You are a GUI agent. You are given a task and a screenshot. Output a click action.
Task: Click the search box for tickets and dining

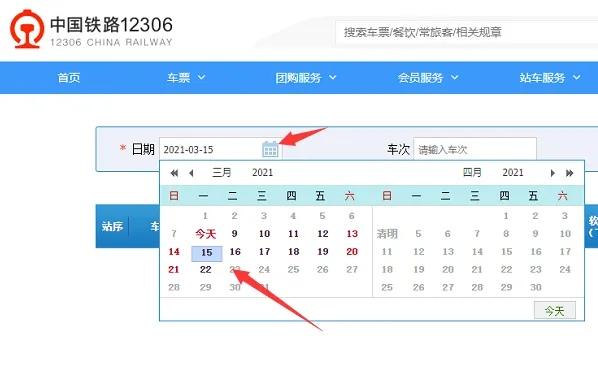pos(466,32)
